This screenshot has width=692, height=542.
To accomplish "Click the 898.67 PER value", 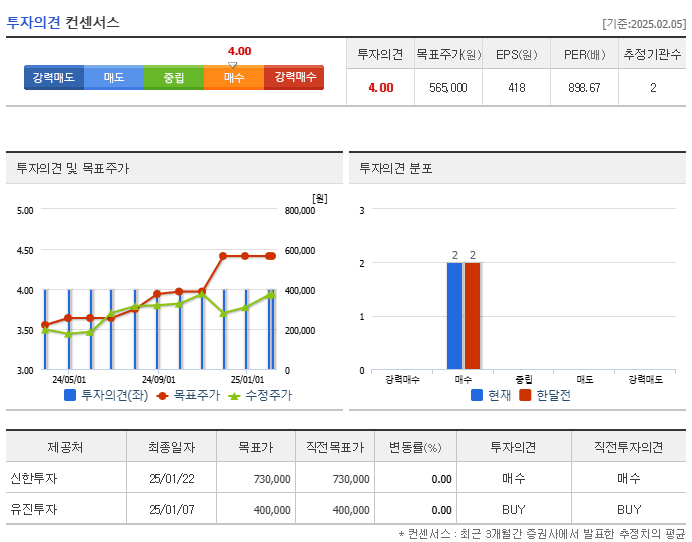I will [584, 88].
